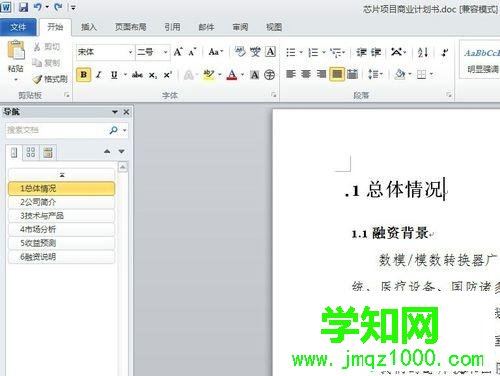Center align text

tap(306, 74)
